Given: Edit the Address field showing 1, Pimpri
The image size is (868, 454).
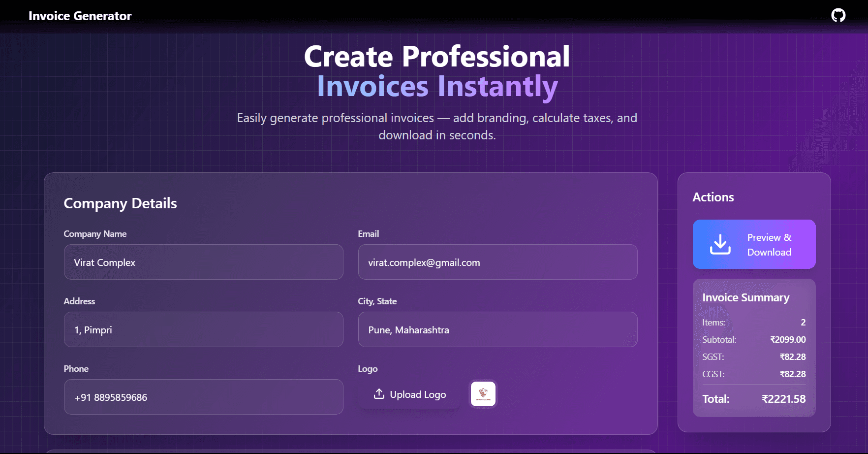Looking at the screenshot, I should coord(203,329).
